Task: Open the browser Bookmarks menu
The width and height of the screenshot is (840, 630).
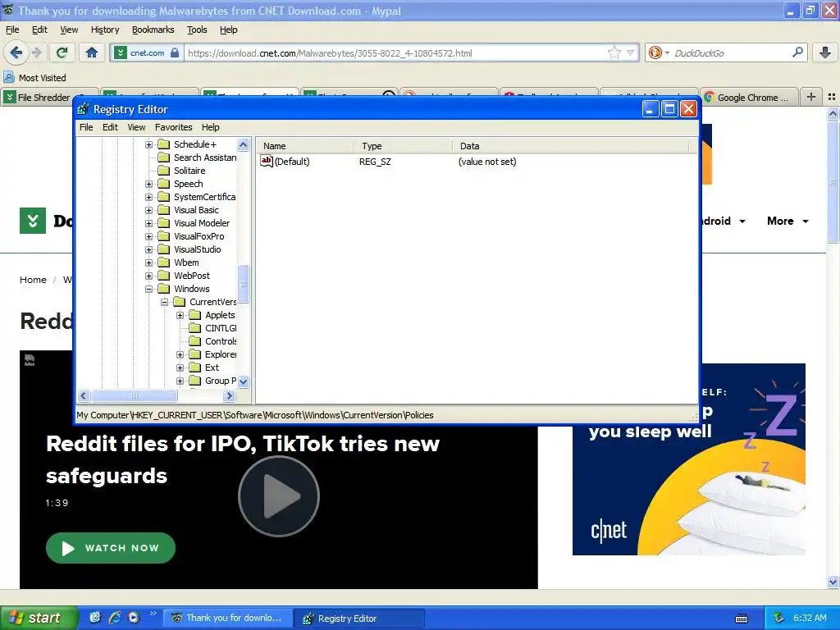Action: tap(153, 30)
